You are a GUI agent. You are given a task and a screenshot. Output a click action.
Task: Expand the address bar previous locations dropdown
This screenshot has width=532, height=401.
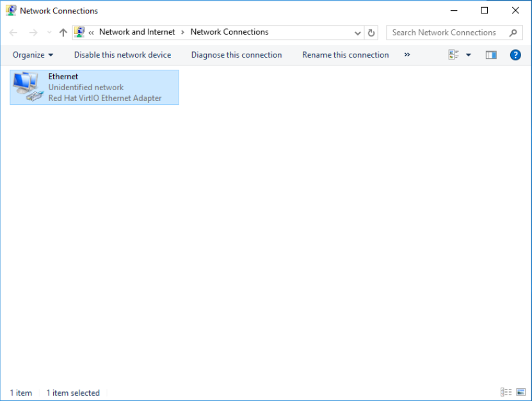click(x=358, y=33)
